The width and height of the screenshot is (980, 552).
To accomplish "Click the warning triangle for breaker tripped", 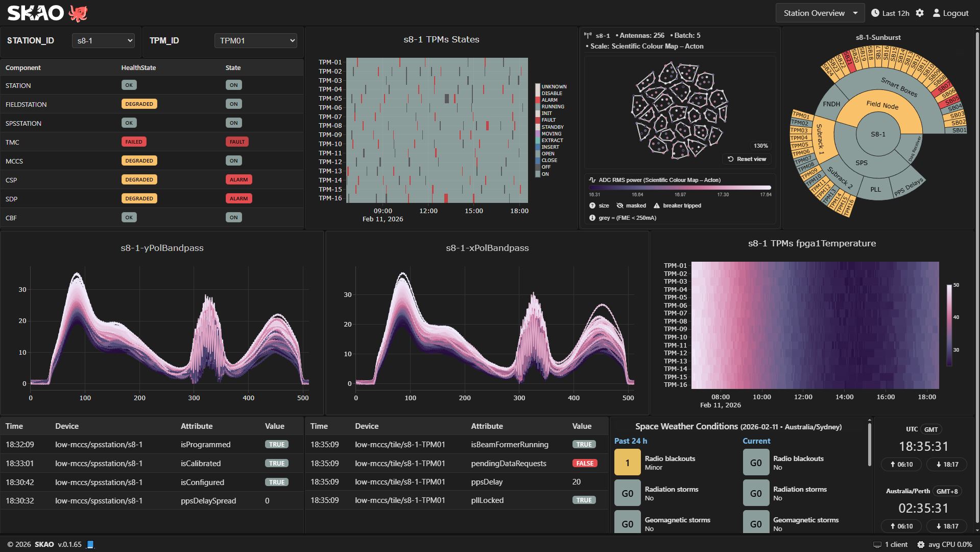I will 657,205.
